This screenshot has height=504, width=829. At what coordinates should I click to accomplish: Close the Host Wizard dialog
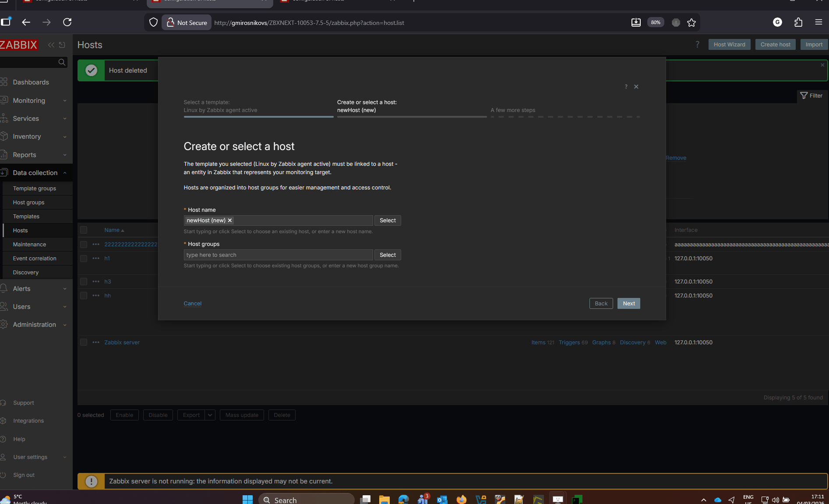pos(636,87)
